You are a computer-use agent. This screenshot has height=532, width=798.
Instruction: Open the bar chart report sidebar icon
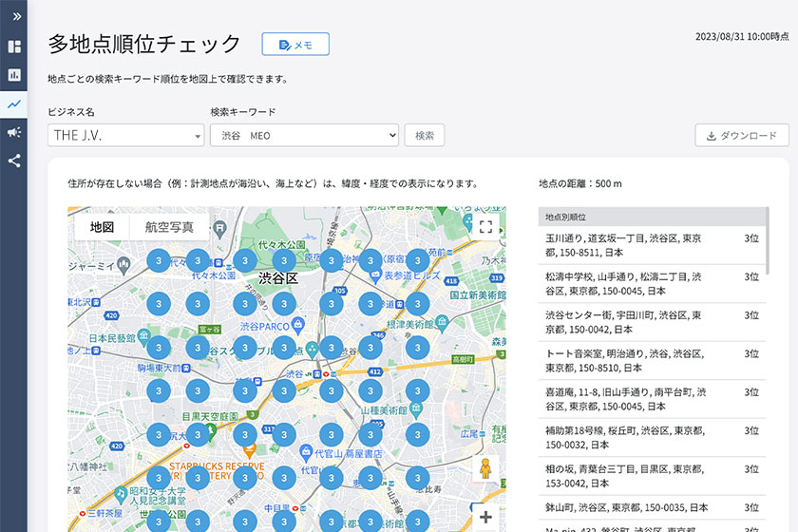click(x=14, y=75)
